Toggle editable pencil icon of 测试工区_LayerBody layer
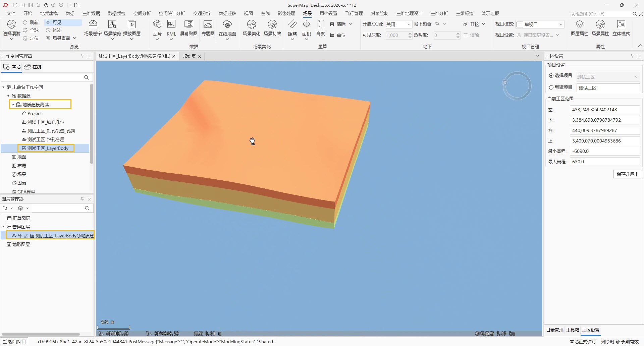Image resolution: width=644 pixels, height=346 pixels. click(26, 236)
